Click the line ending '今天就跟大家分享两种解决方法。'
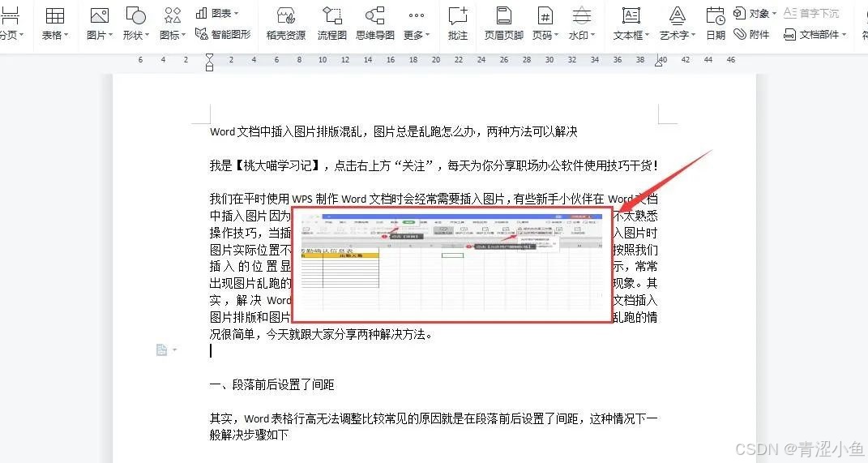 321,334
